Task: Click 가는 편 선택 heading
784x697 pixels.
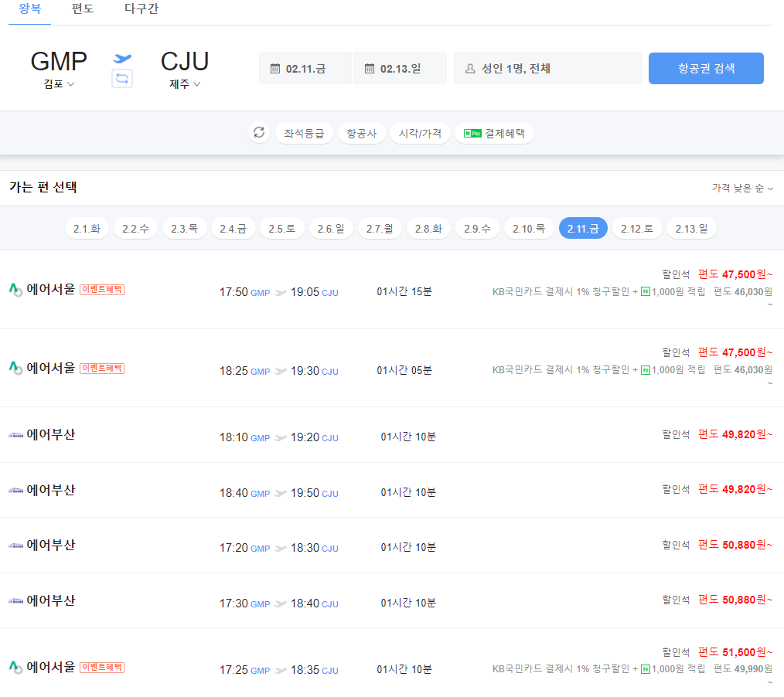Action: coord(43,187)
